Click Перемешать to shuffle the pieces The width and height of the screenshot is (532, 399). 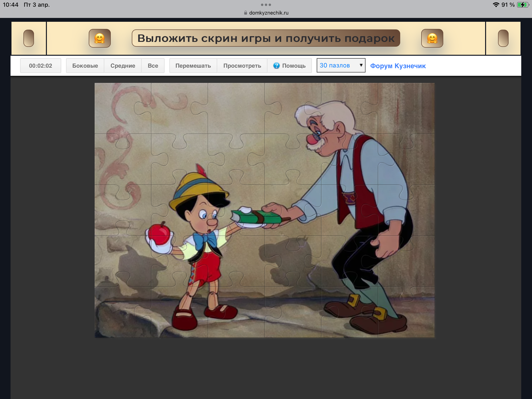tap(193, 65)
